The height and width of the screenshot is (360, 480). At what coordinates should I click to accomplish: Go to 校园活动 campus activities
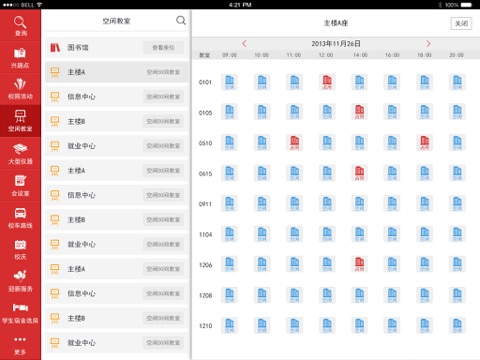click(20, 89)
